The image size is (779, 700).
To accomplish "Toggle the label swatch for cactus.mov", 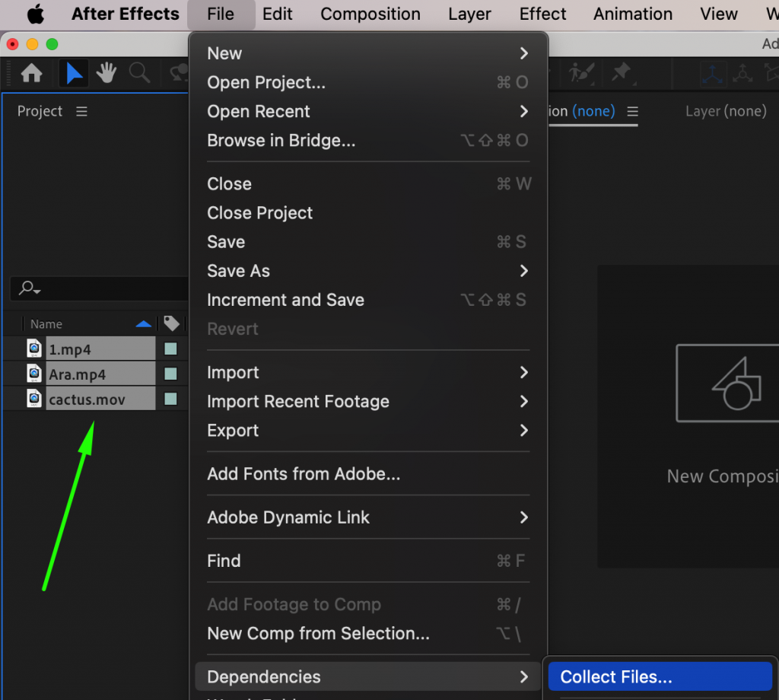I will pyautogui.click(x=171, y=399).
